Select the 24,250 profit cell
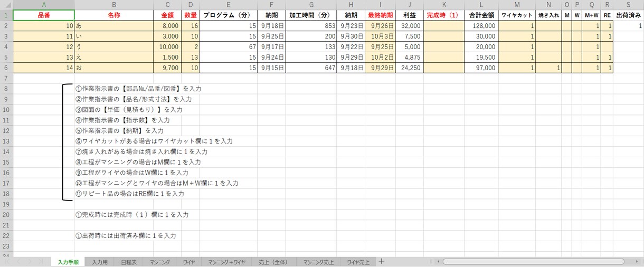This screenshot has height=267, width=644. coord(409,68)
